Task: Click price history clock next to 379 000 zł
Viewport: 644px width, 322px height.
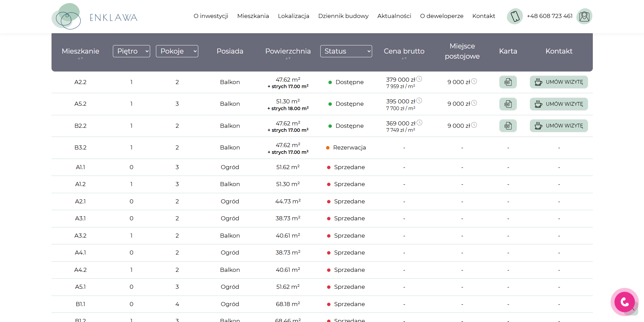Action: tap(419, 79)
